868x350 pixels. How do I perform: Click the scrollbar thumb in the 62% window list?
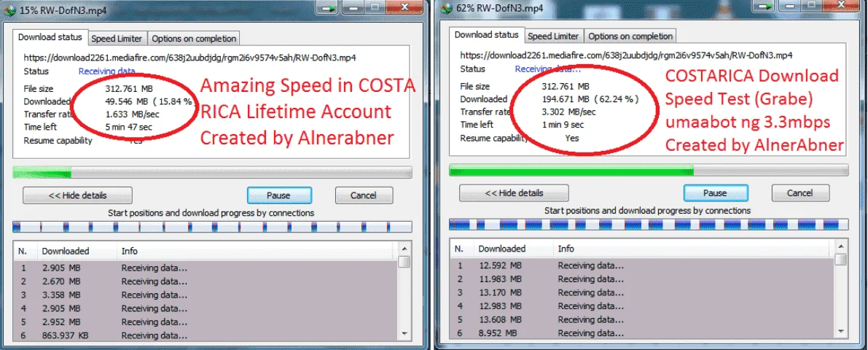841,259
